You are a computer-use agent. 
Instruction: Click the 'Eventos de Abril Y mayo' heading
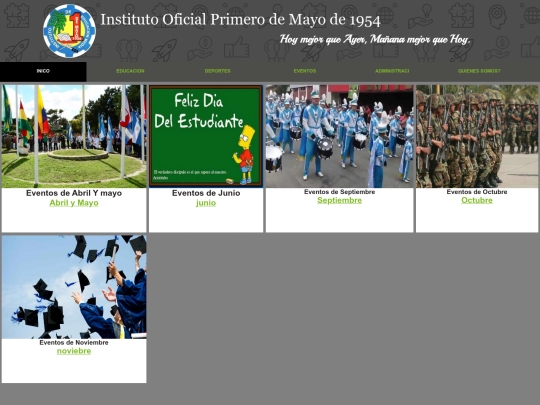click(74, 193)
